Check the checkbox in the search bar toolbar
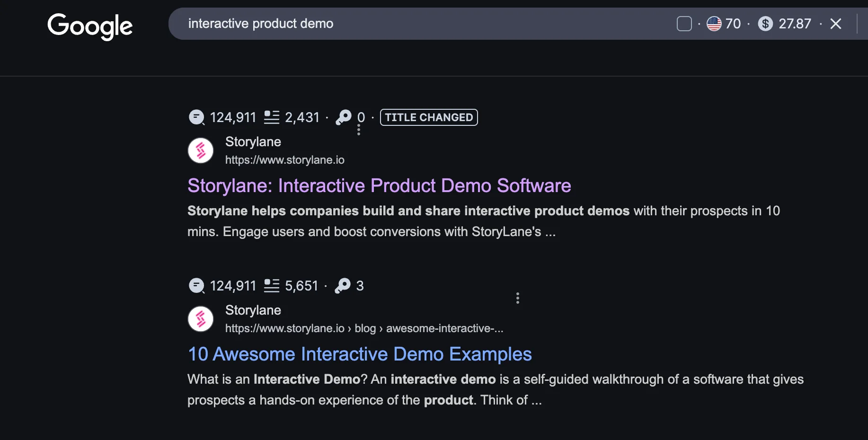The image size is (868, 440). coord(684,23)
